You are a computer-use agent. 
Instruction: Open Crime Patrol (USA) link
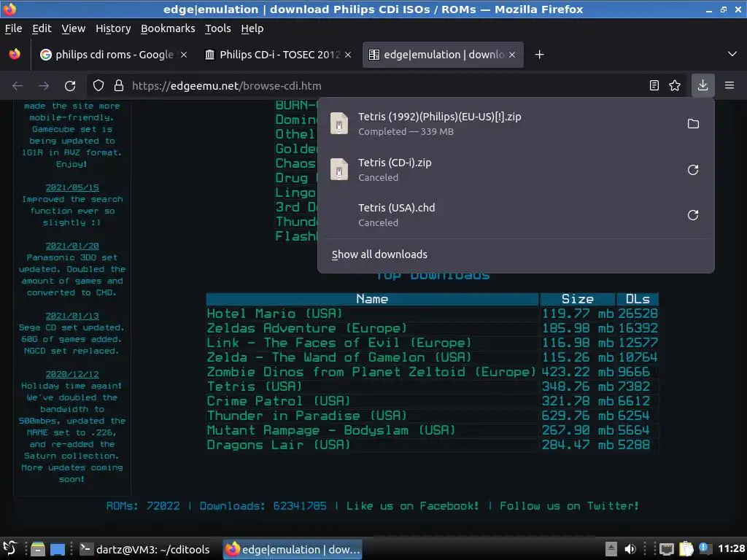tap(279, 402)
